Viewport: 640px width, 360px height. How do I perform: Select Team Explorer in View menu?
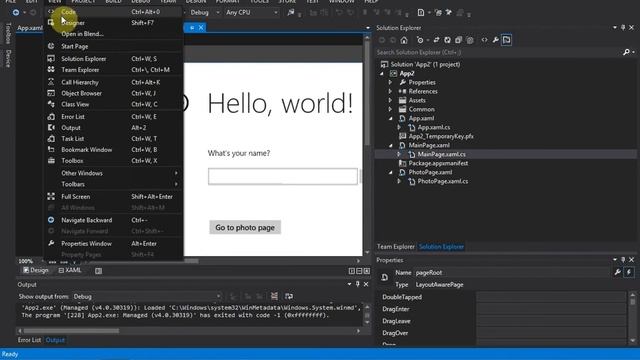pos(113,70)
